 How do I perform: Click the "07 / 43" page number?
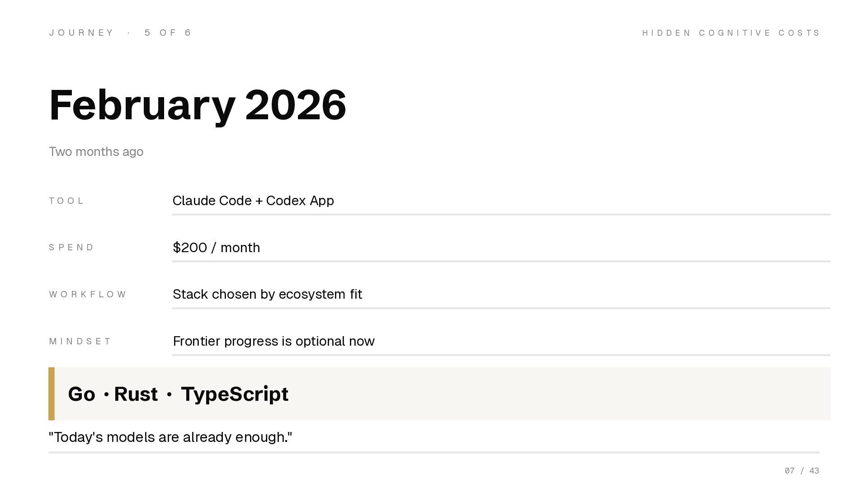pyautogui.click(x=802, y=471)
